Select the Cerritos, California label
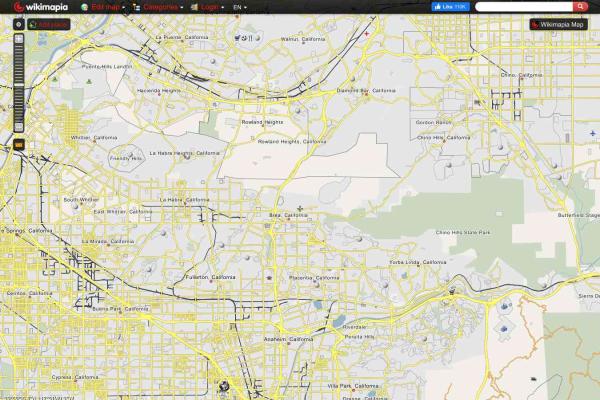Screen dimensions: 600x400 (x=29, y=293)
